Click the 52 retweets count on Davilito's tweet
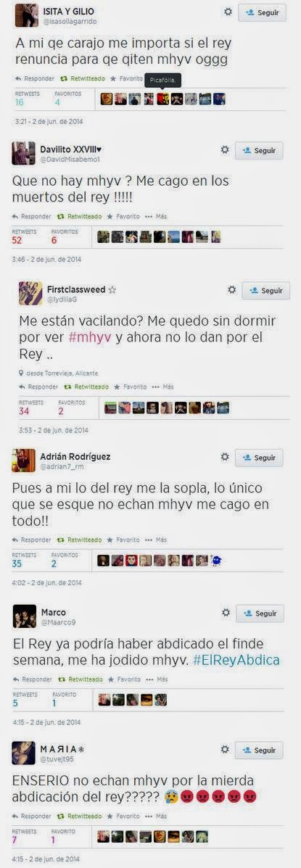301x868 pixels. coord(17,240)
